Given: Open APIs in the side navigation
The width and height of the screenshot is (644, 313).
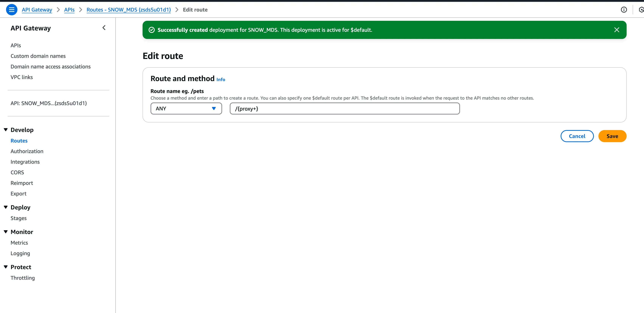Looking at the screenshot, I should pyautogui.click(x=16, y=46).
